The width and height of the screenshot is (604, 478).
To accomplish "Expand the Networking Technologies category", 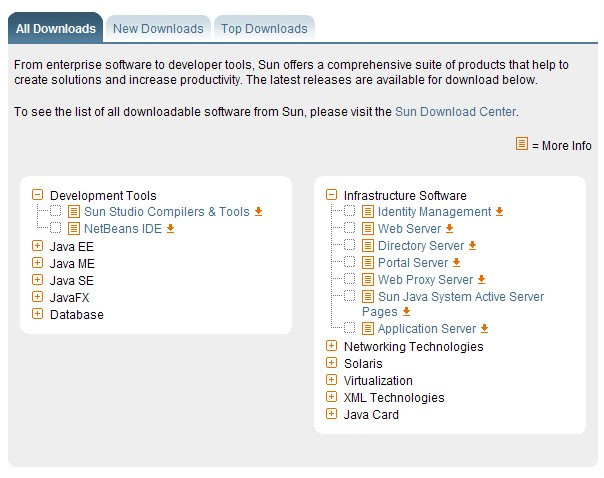I will [331, 346].
